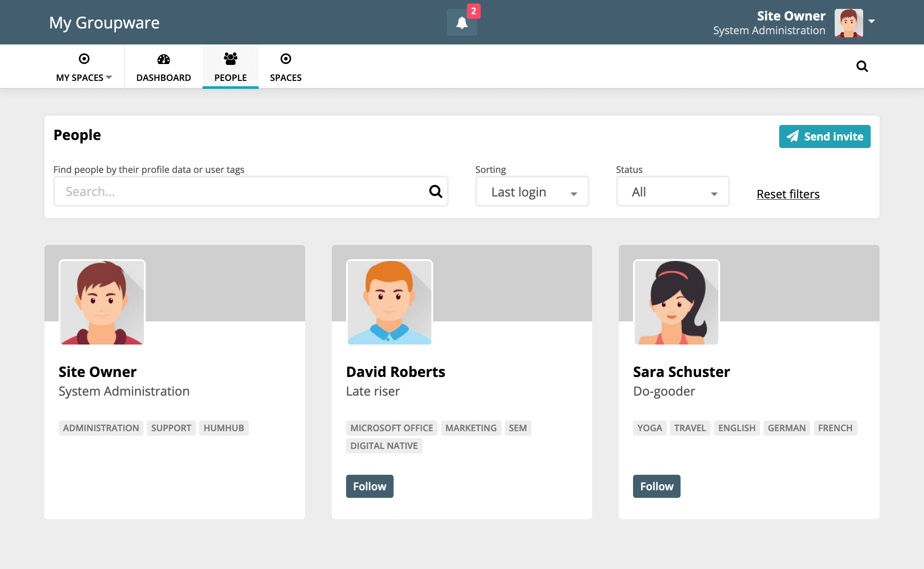Viewport: 924px width, 569px height.
Task: Follow Sara Schuster
Action: [x=657, y=486]
